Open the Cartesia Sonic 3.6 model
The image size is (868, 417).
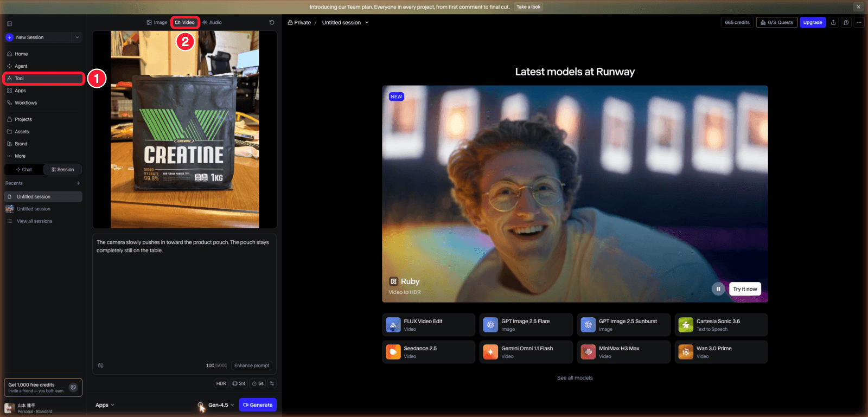tap(721, 325)
